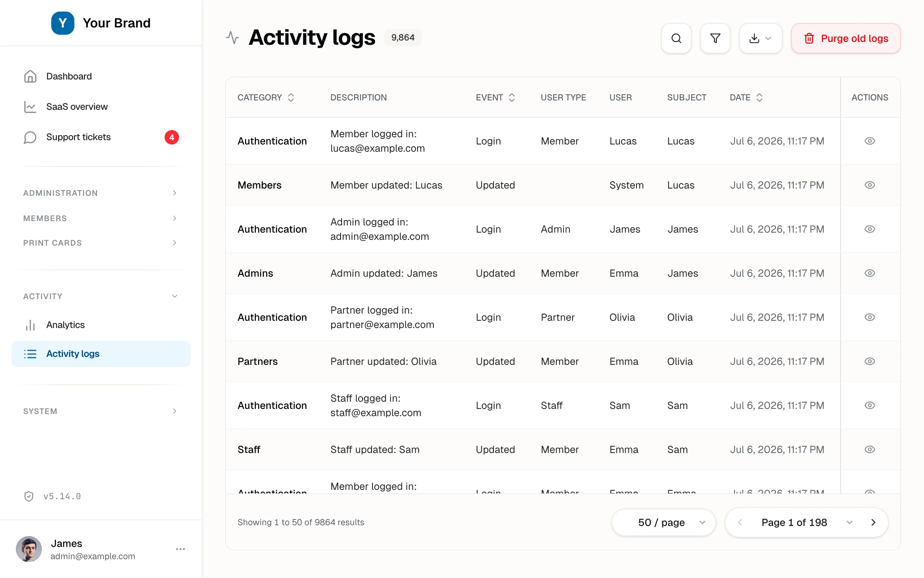This screenshot has height=578, width=924.
Task: Click Staff updated: Sam description
Action: pos(375,449)
